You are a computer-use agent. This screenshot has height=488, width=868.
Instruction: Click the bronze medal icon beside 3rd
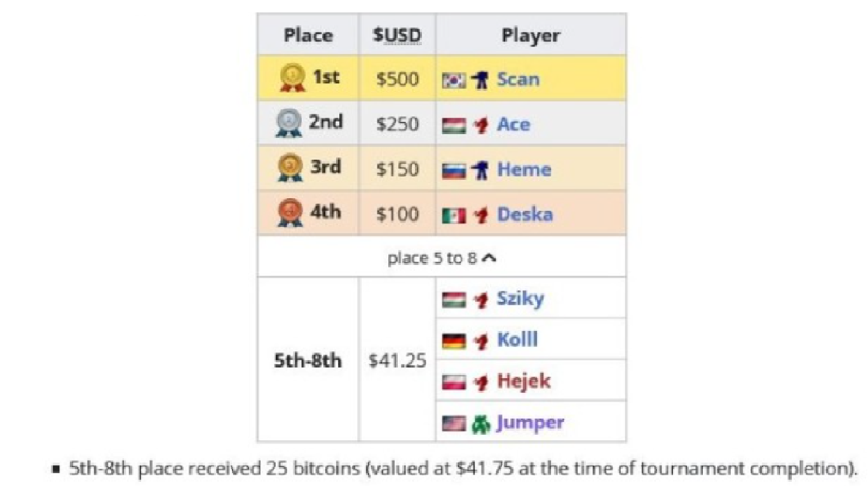(x=290, y=168)
